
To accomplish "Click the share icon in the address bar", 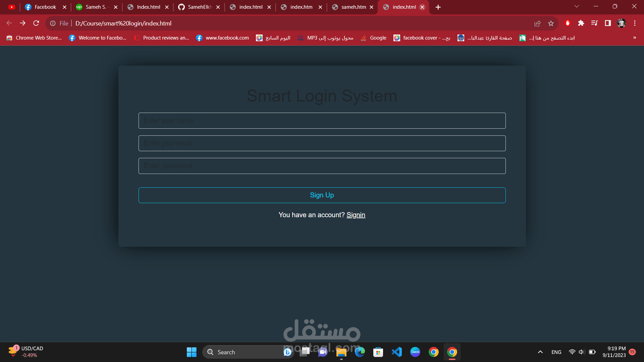I will pos(538,23).
